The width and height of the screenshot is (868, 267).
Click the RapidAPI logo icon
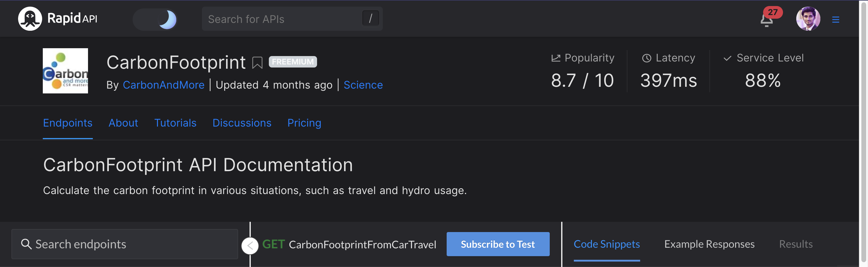(x=30, y=19)
